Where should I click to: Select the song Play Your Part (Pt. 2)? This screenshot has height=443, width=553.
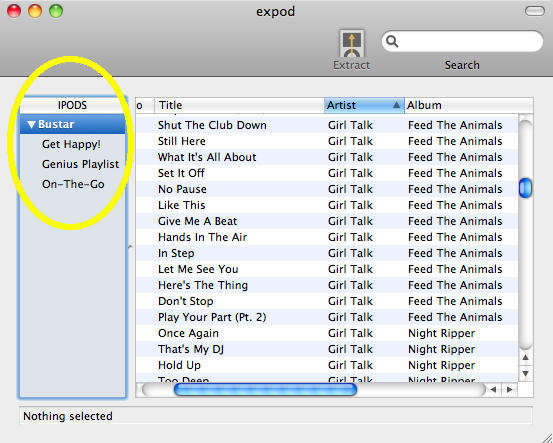coord(212,317)
